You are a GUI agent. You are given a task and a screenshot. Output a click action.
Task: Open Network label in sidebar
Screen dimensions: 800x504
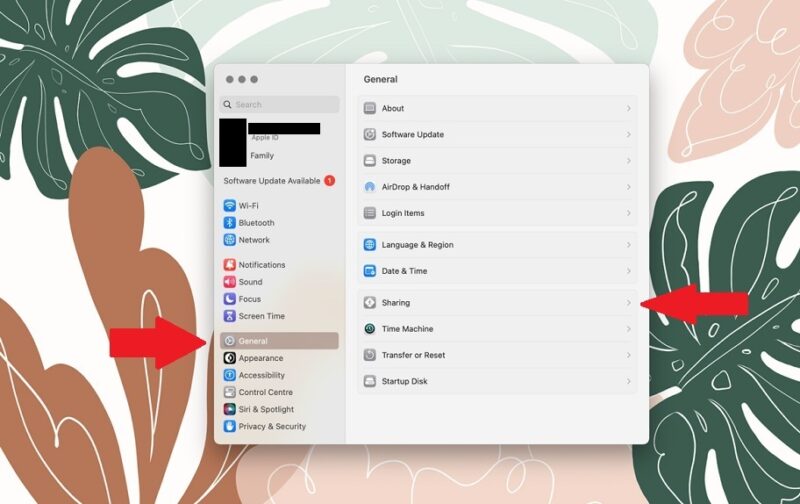tap(254, 240)
